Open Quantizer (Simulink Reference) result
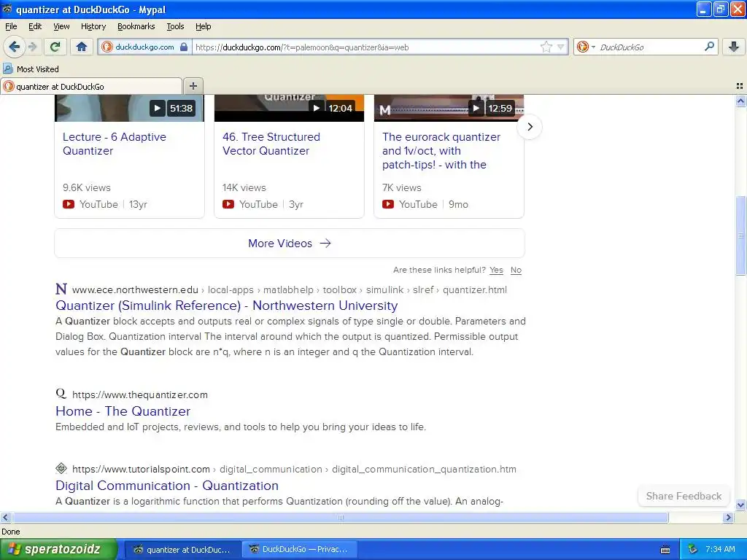747x560 pixels. [x=226, y=306]
